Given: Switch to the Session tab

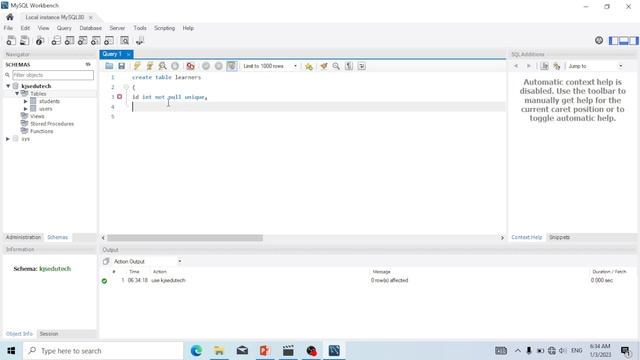Looking at the screenshot, I should coord(49,334).
